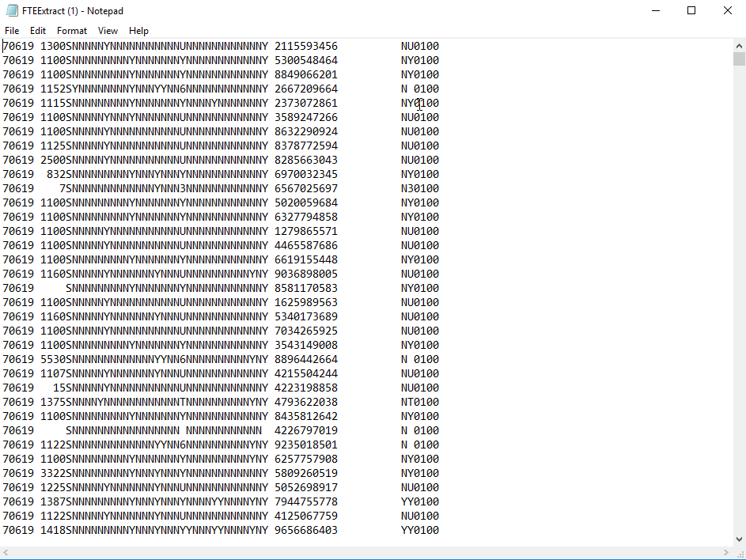
Task: Click the number 8896442664
Action: [306, 360]
